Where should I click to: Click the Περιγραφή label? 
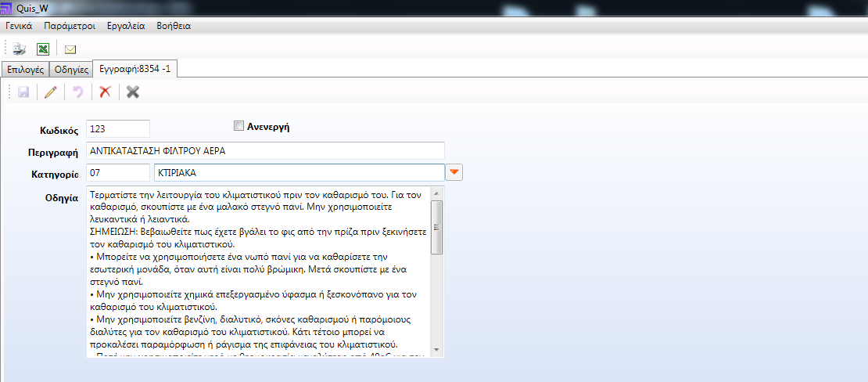click(53, 153)
